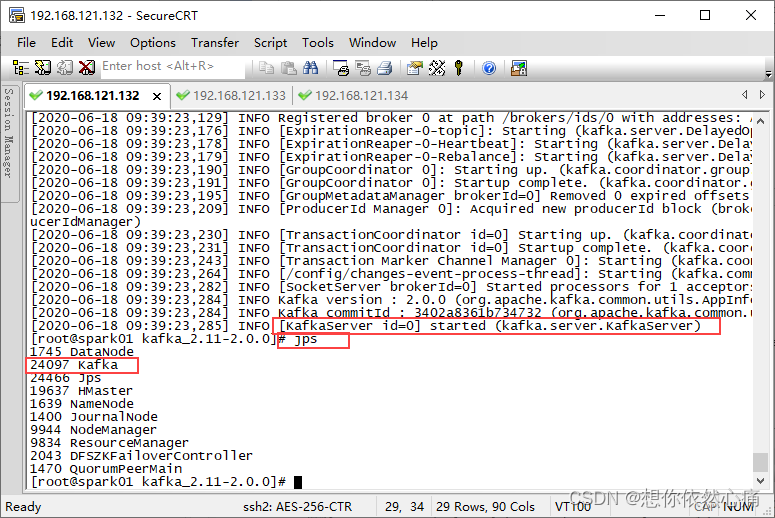
Task: Click the '2043 DFSZKFailoverController' line
Action: [141, 456]
